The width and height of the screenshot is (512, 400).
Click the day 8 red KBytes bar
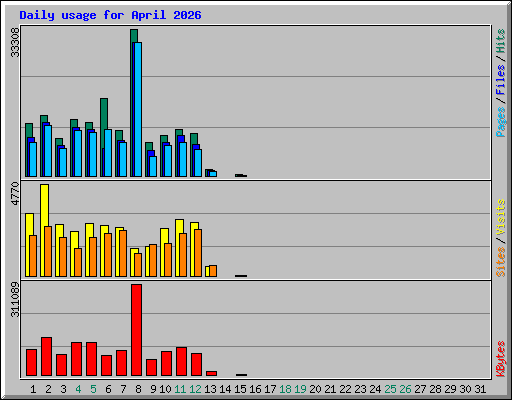pos(136,330)
